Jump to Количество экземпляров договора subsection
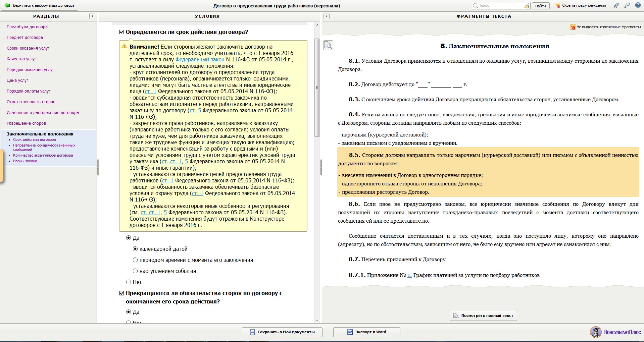Screen dimensions: 644x342 (43, 155)
